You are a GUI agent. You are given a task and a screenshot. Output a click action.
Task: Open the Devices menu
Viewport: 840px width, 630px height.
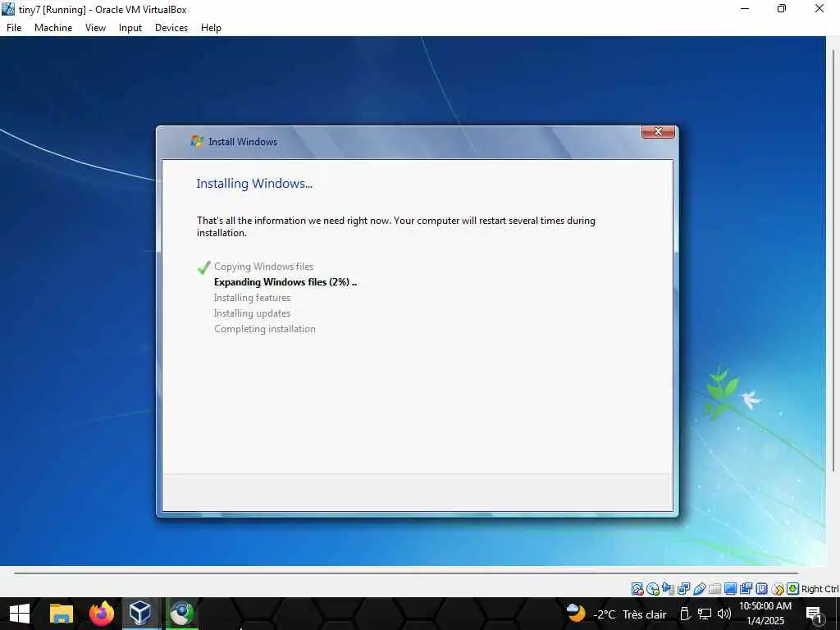click(171, 28)
